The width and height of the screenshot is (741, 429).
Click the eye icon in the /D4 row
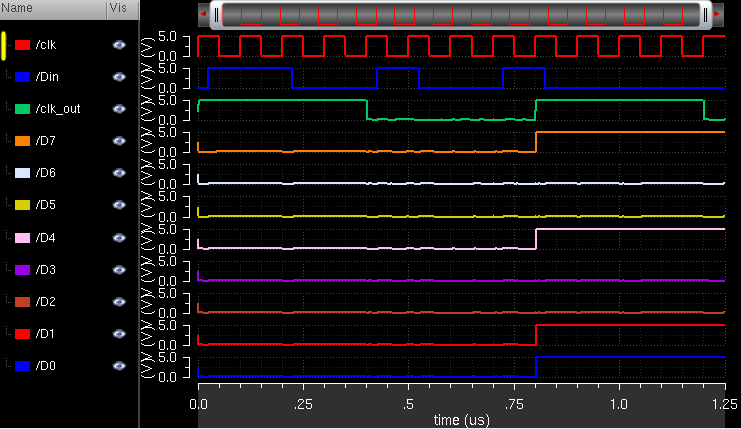pos(119,237)
